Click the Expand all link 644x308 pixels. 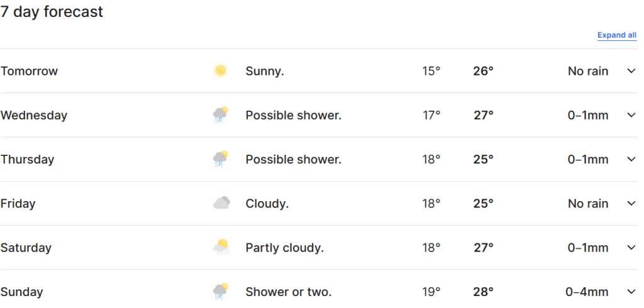pos(616,35)
